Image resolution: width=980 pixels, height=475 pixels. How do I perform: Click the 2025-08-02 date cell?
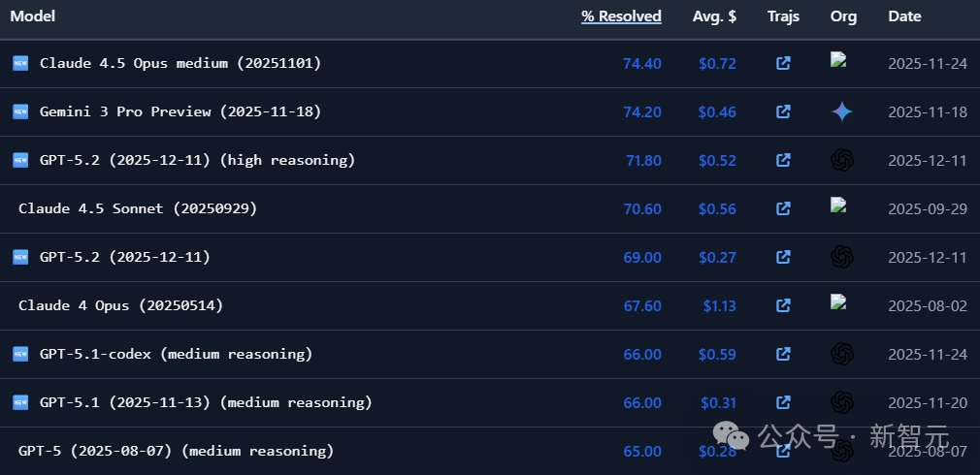928,306
